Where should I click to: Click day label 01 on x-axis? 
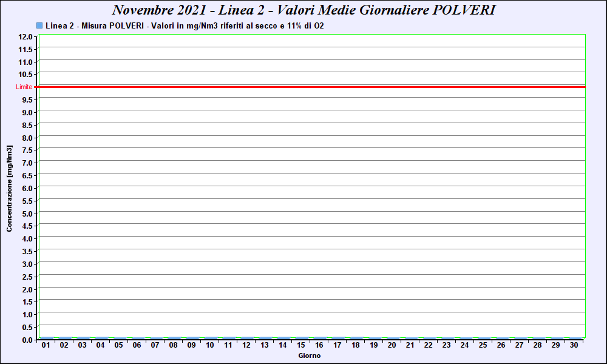(x=46, y=345)
